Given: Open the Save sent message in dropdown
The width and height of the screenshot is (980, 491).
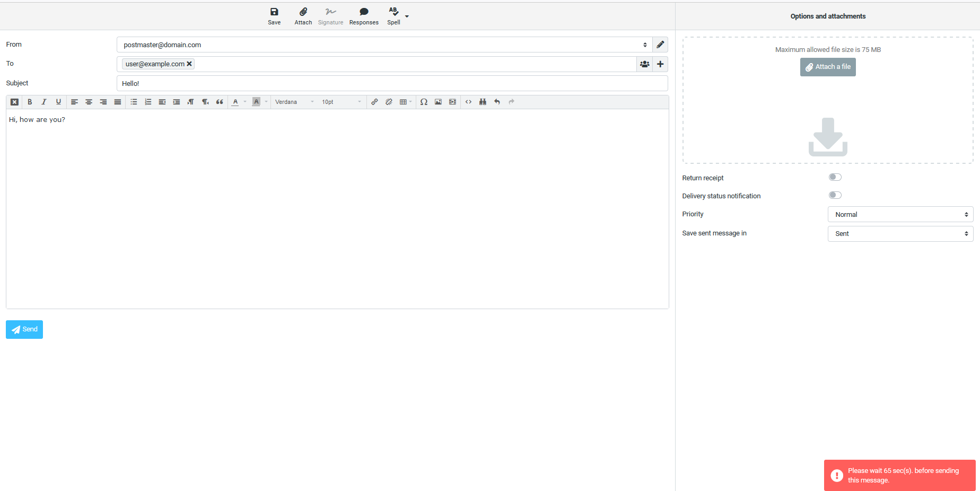Looking at the screenshot, I should coord(900,233).
